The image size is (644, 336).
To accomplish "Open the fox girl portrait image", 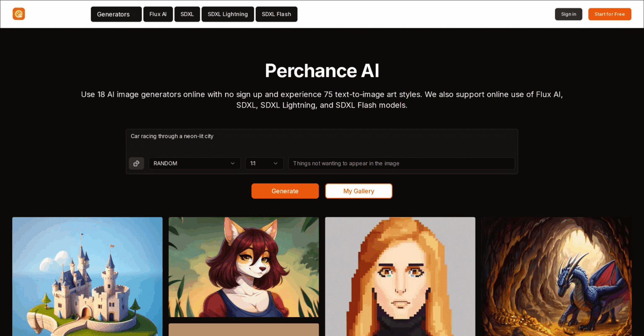I will (x=244, y=267).
